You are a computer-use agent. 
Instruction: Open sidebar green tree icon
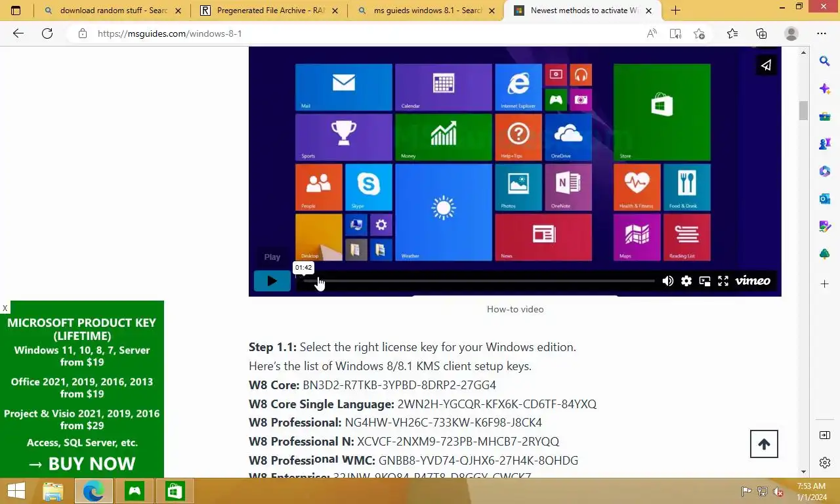coord(825,254)
